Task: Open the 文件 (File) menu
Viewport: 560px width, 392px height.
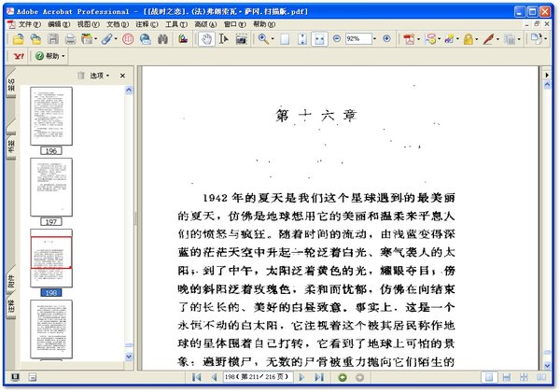Action: [x=29, y=24]
